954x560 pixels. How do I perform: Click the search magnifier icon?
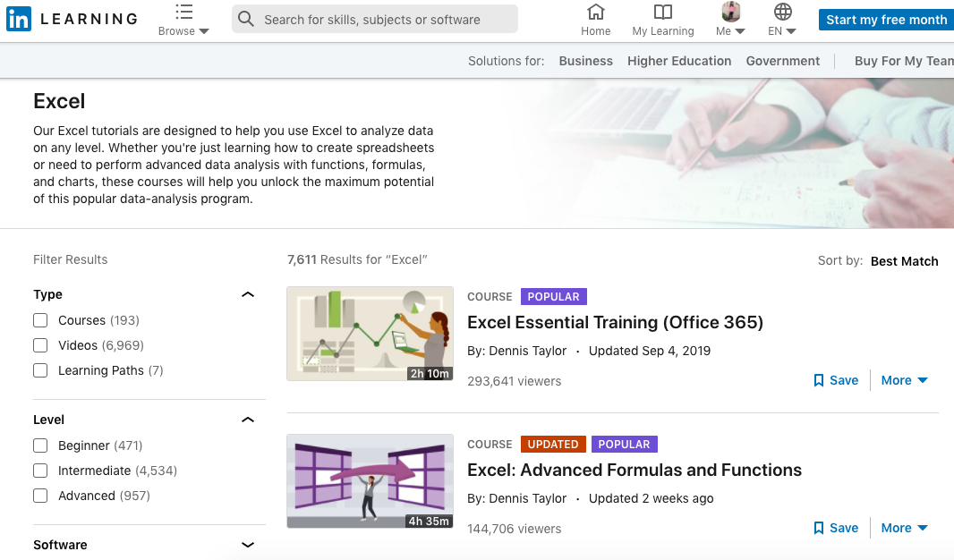coord(246,19)
